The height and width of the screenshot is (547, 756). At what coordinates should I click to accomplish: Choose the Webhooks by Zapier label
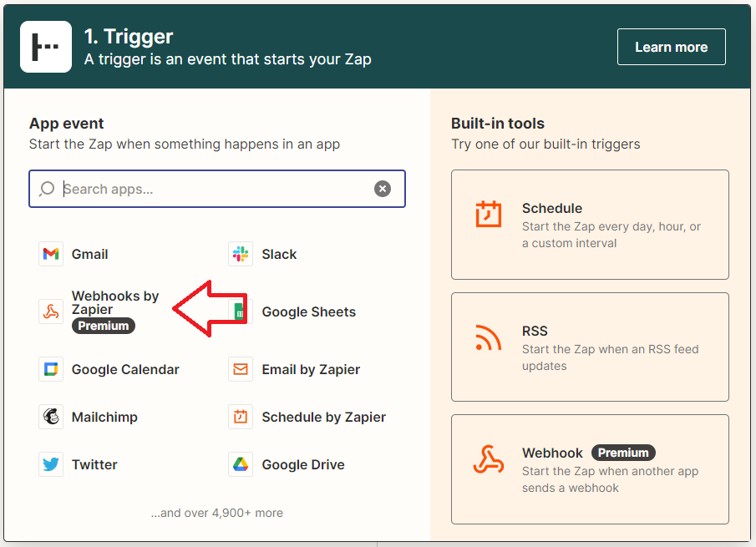[x=115, y=302]
